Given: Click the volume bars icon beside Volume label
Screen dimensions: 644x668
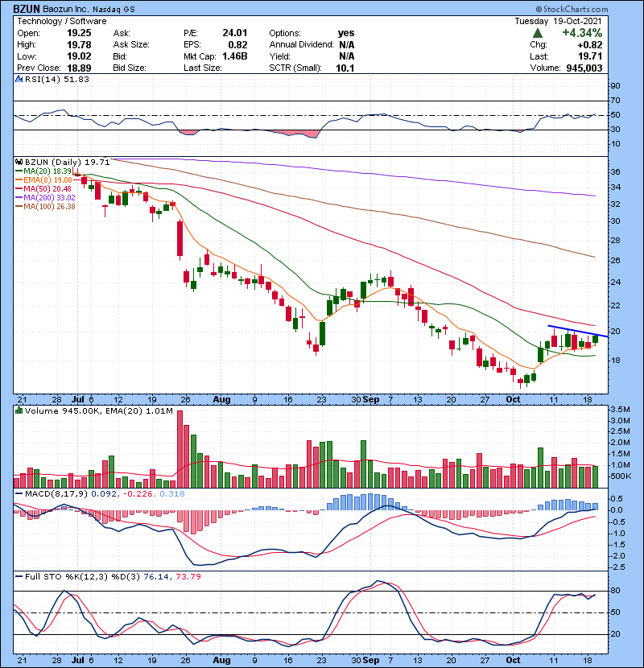Looking at the screenshot, I should click(x=19, y=410).
